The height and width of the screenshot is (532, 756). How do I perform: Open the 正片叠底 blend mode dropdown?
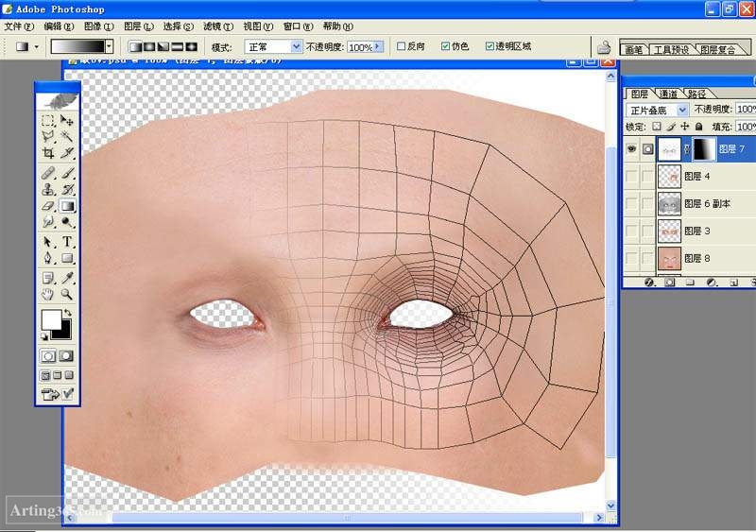[657, 110]
